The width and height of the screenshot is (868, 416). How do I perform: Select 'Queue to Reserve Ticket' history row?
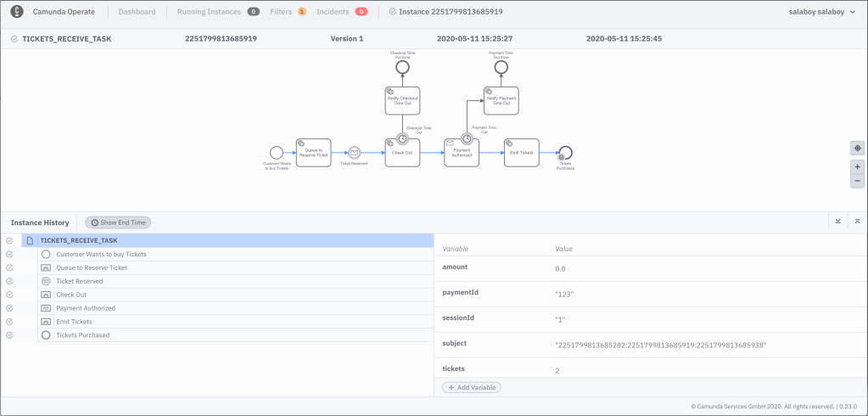pyautogui.click(x=235, y=267)
